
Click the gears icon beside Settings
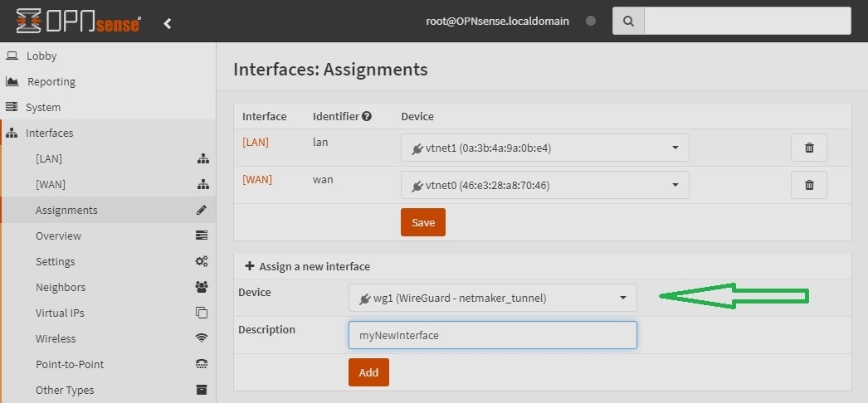pyautogui.click(x=201, y=262)
